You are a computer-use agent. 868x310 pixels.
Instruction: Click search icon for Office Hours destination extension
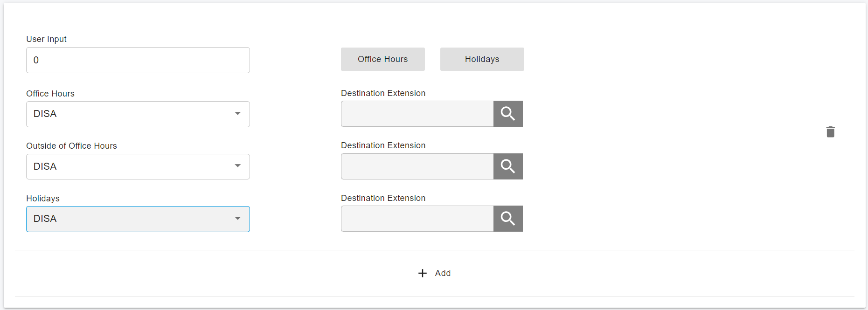click(x=507, y=114)
